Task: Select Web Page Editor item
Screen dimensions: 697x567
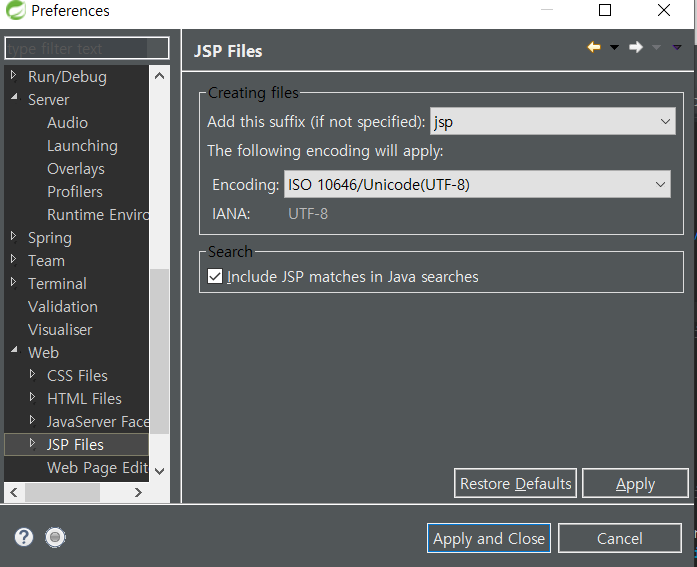Action: tap(98, 467)
